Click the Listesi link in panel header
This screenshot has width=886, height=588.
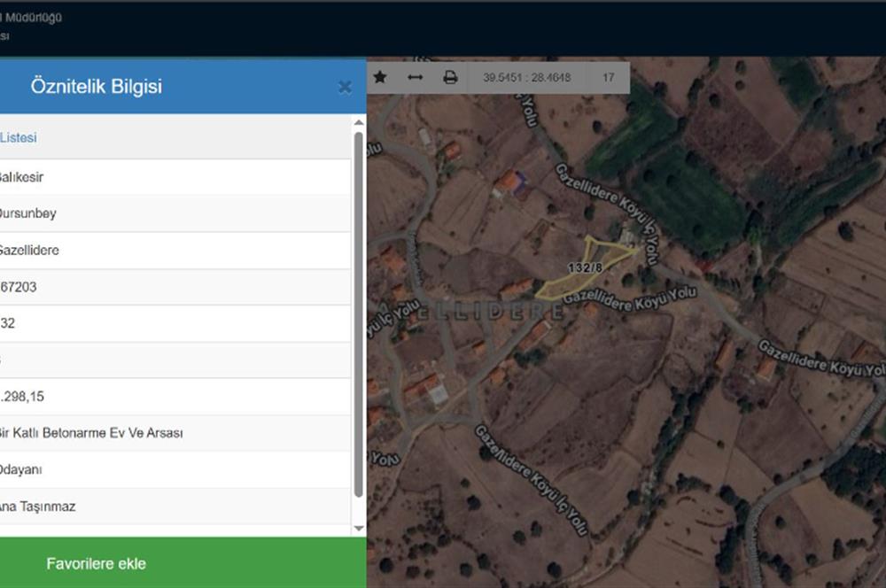(x=19, y=138)
